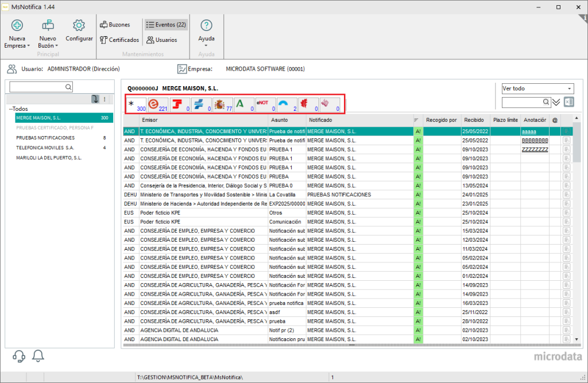Viewport: 588px width, 383px height.
Task: Export the notification list to Excel
Action: point(569,102)
